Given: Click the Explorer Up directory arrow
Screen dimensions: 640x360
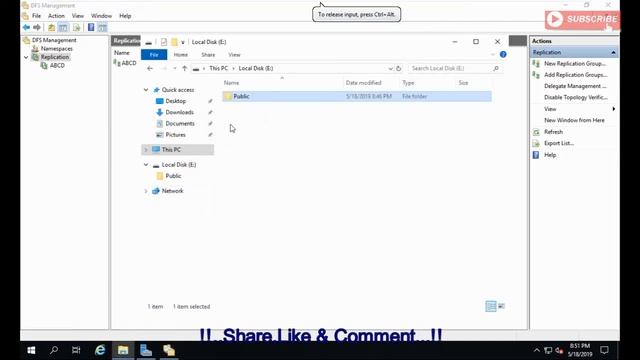Looking at the screenshot, I should 184,68.
